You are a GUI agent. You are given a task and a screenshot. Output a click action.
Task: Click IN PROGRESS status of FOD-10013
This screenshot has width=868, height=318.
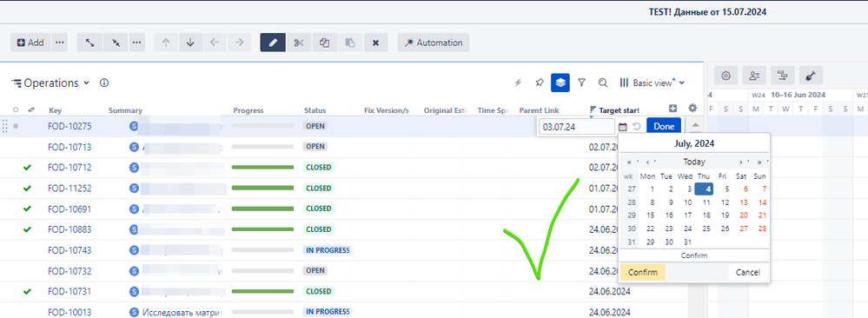pyautogui.click(x=328, y=312)
